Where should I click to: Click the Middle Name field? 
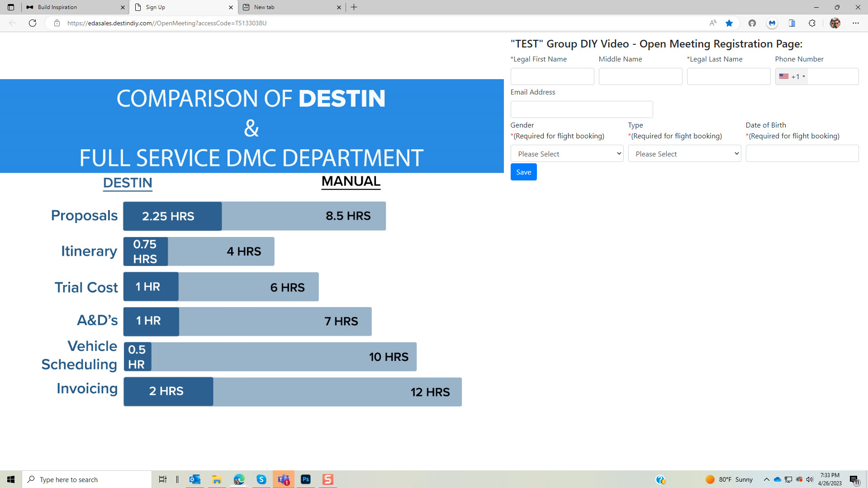point(640,76)
